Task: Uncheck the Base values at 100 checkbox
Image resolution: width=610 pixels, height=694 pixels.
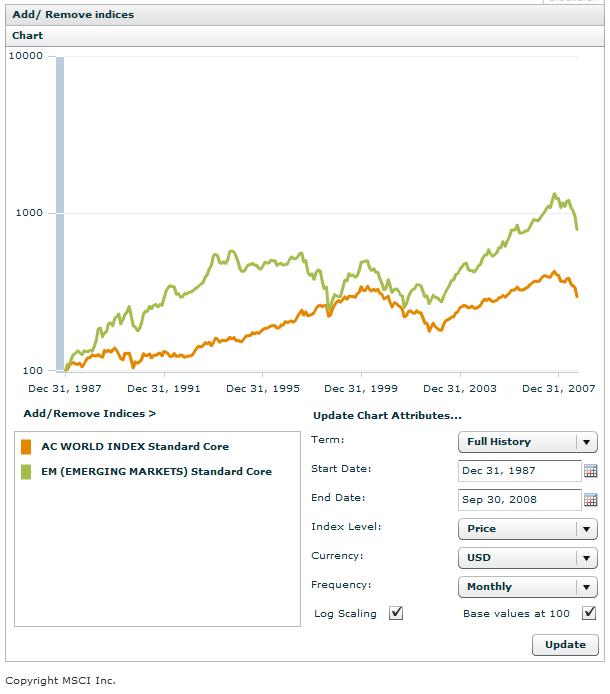Action: [589, 613]
